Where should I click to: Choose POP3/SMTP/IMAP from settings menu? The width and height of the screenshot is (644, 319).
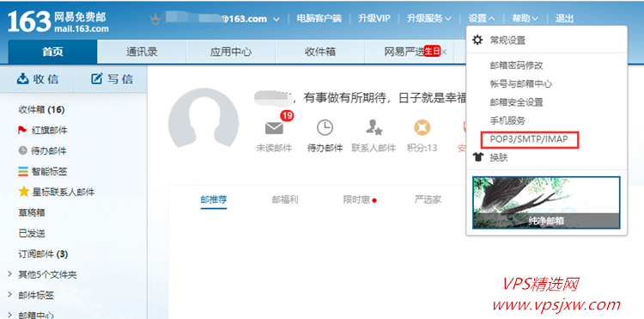529,139
